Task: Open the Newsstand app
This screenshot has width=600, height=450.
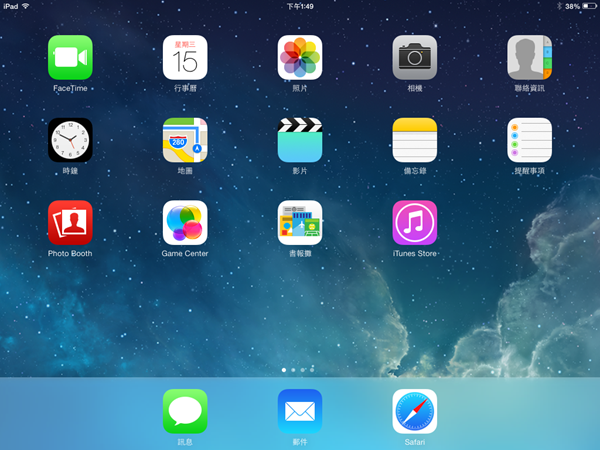Action: pyautogui.click(x=300, y=223)
